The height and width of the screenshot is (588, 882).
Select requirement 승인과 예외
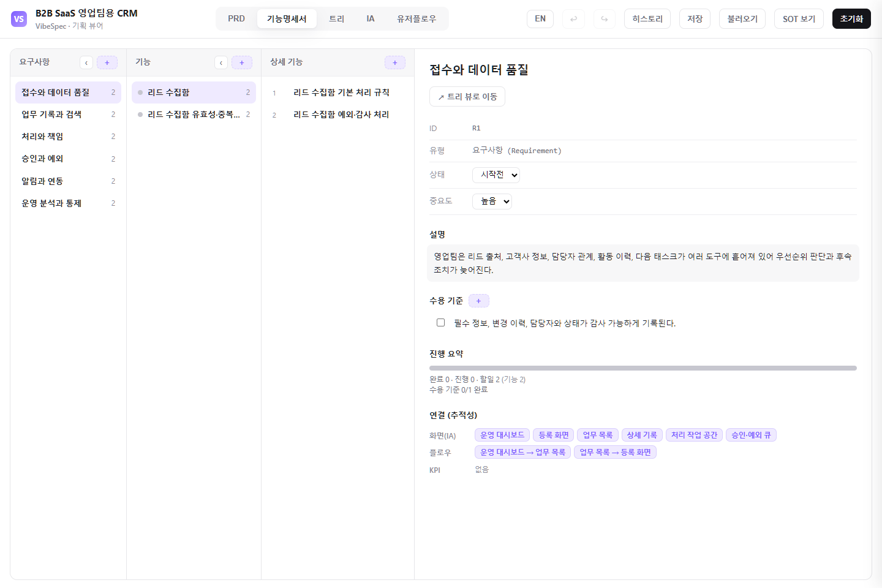pos(68,159)
